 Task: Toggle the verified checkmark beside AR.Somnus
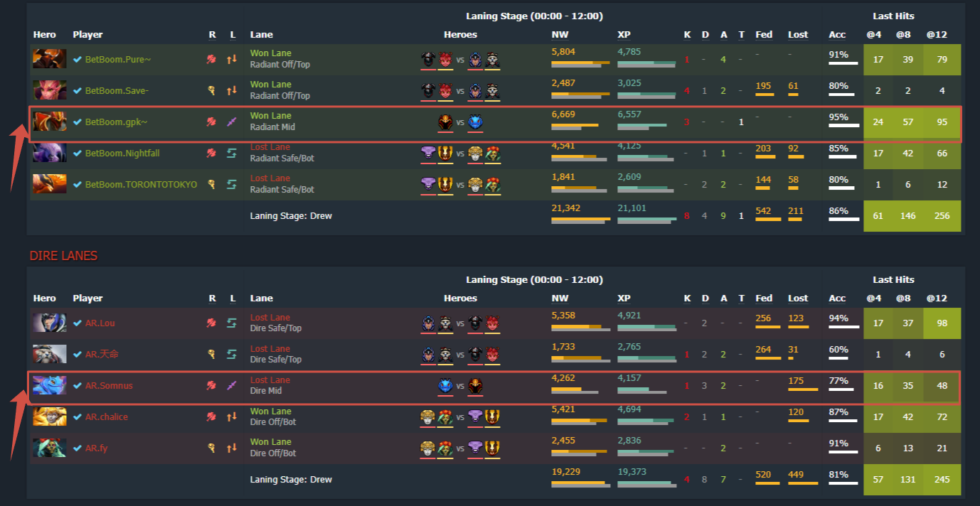click(78, 386)
